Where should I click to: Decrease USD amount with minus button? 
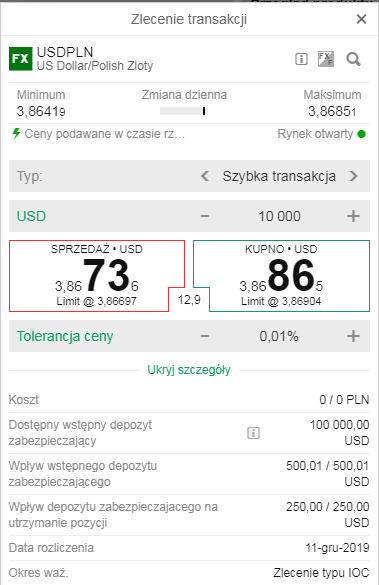pos(205,216)
